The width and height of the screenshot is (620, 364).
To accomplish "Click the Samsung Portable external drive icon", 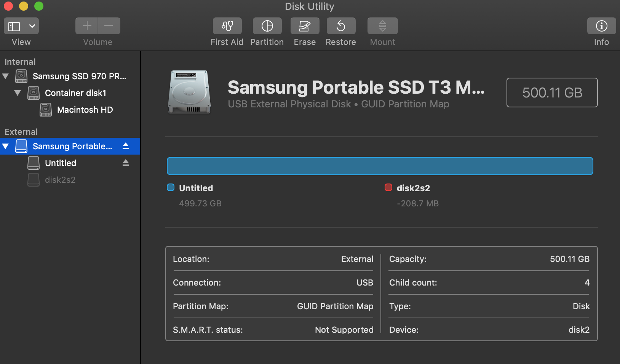I will click(21, 146).
